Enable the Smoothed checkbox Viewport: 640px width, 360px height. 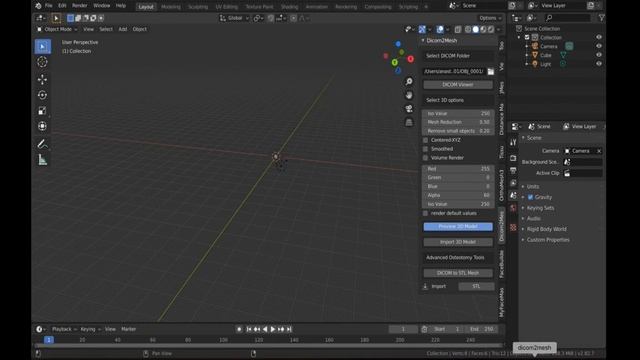click(425, 149)
